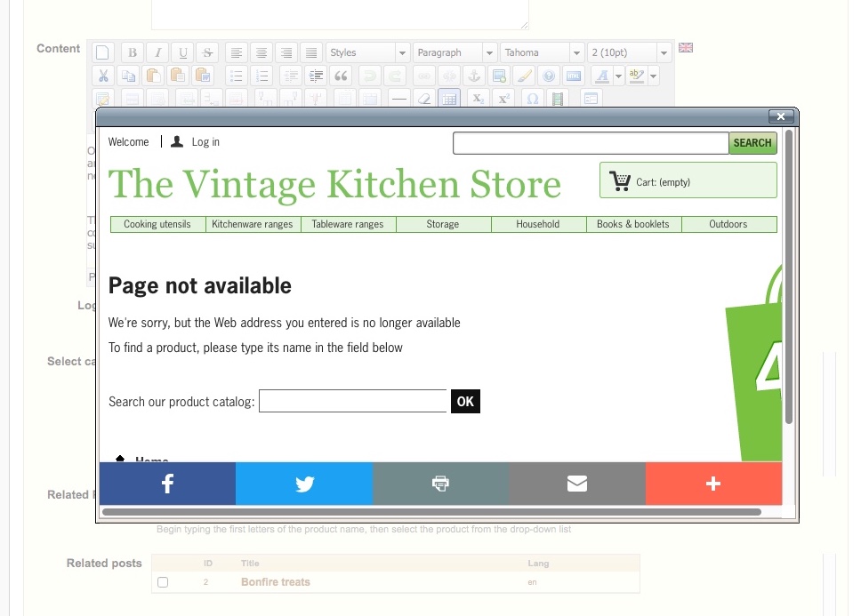The image size is (861, 616).
Task: Toggle bold formatting in the editor
Action: pos(133,52)
